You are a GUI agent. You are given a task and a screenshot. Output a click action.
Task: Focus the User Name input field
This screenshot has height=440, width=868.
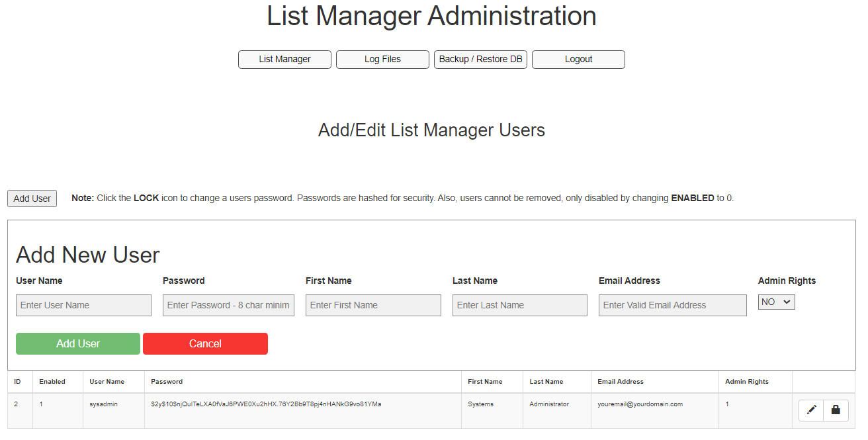pos(83,305)
